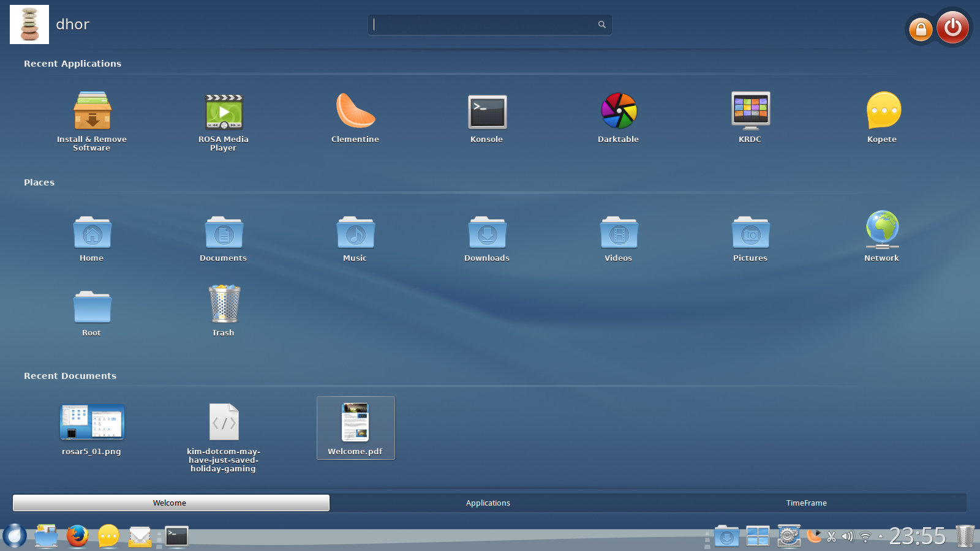
Task: Open the Documents folder
Action: click(x=224, y=238)
